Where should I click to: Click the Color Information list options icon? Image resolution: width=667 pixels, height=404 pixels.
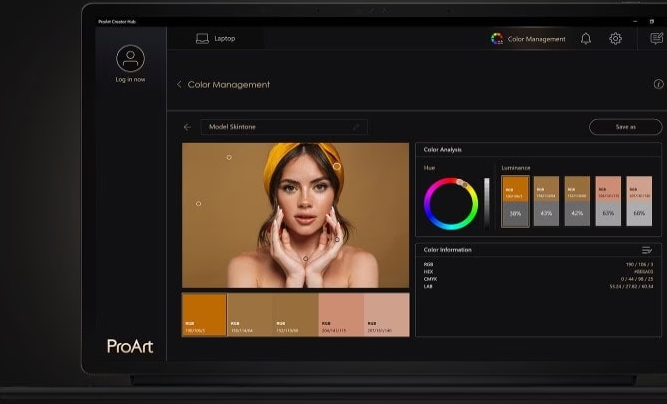click(647, 249)
